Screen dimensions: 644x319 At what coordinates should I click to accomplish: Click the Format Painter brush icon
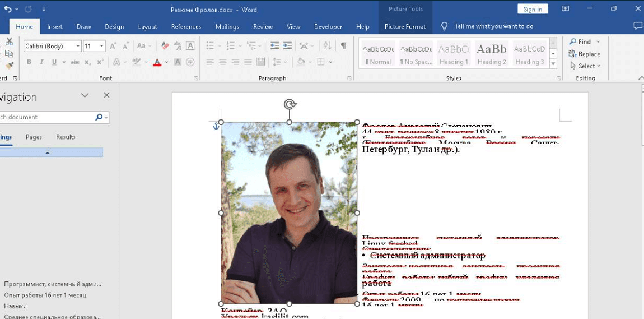point(9,66)
